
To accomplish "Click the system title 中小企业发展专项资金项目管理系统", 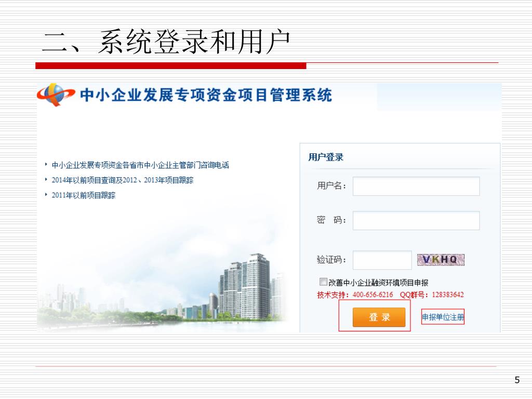I will [x=206, y=95].
